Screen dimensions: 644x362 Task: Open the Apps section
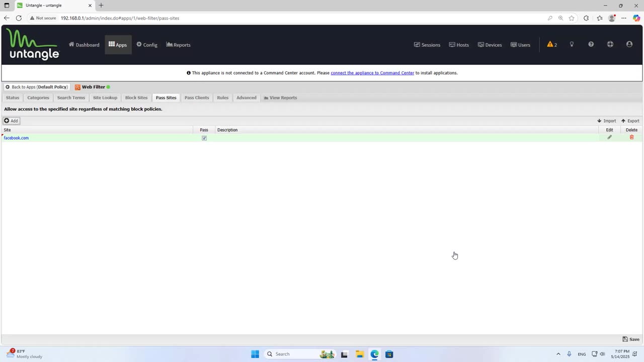(118, 45)
